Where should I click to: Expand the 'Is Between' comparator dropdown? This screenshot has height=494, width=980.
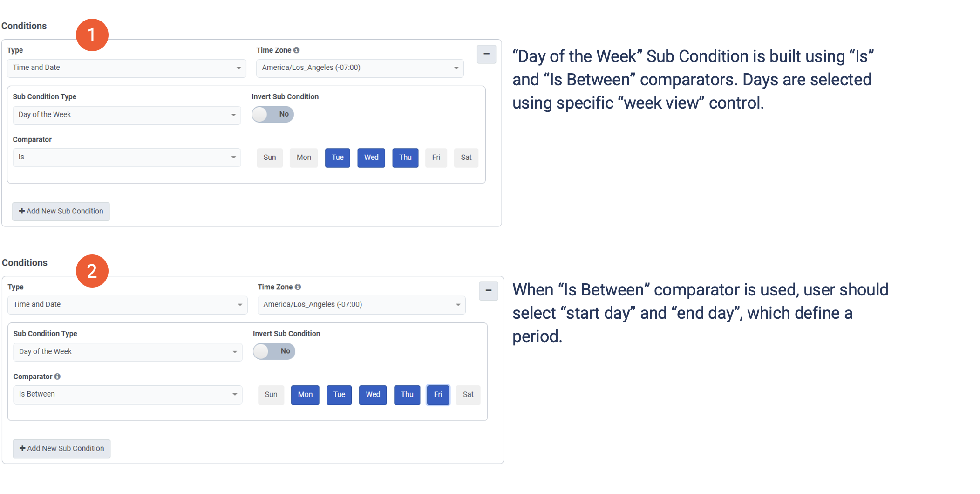(127, 395)
